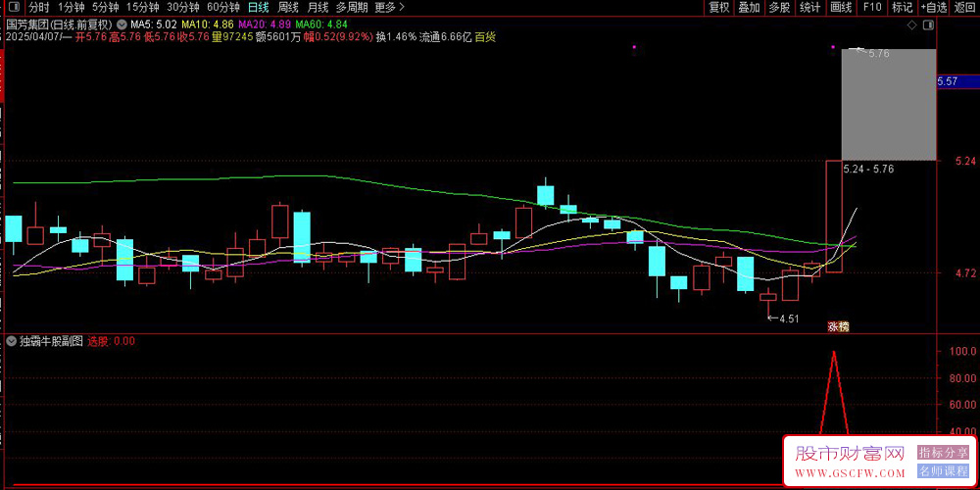Viewport: 980px width, 490px height.
Task: Switch to the 分时 tab
Action: [x=39, y=8]
